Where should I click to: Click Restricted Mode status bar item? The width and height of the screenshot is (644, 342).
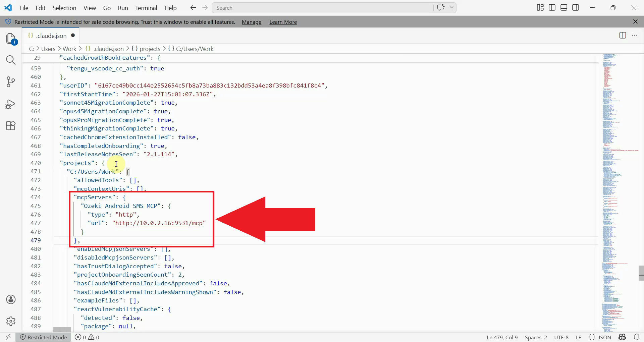click(44, 337)
